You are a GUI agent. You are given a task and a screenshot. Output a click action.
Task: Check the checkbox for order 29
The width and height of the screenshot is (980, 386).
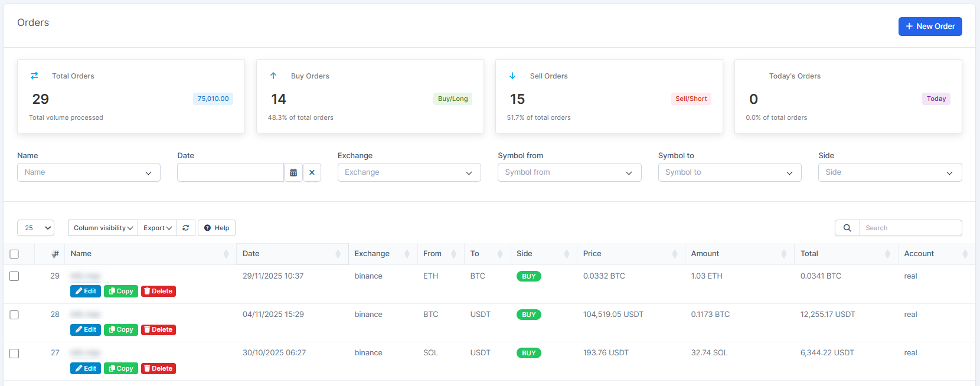pyautogui.click(x=14, y=276)
